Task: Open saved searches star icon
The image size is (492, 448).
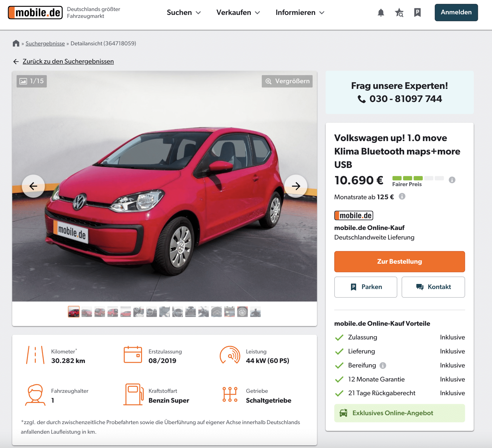Action: pyautogui.click(x=399, y=13)
